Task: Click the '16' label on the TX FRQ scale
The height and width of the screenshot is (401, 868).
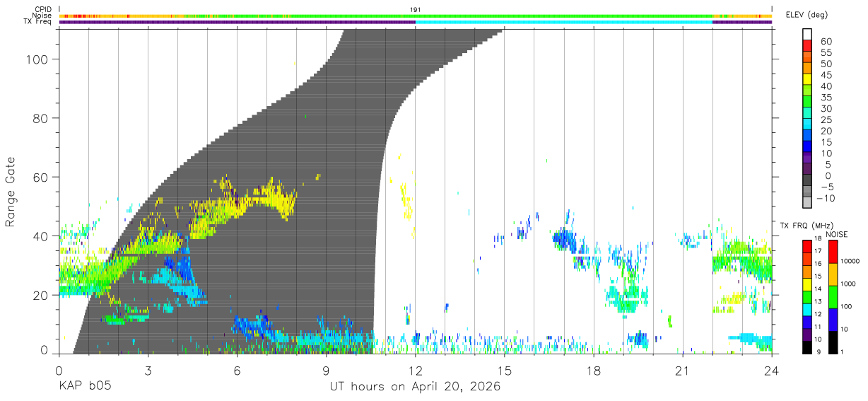Action: (x=817, y=264)
